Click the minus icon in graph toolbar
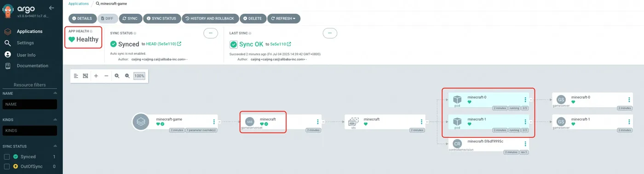This screenshot has width=644, height=174. [x=107, y=76]
